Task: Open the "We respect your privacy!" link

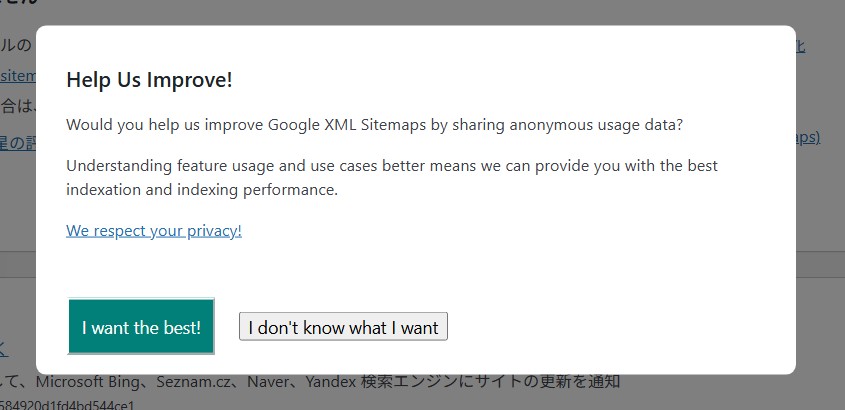Action: pyautogui.click(x=154, y=231)
